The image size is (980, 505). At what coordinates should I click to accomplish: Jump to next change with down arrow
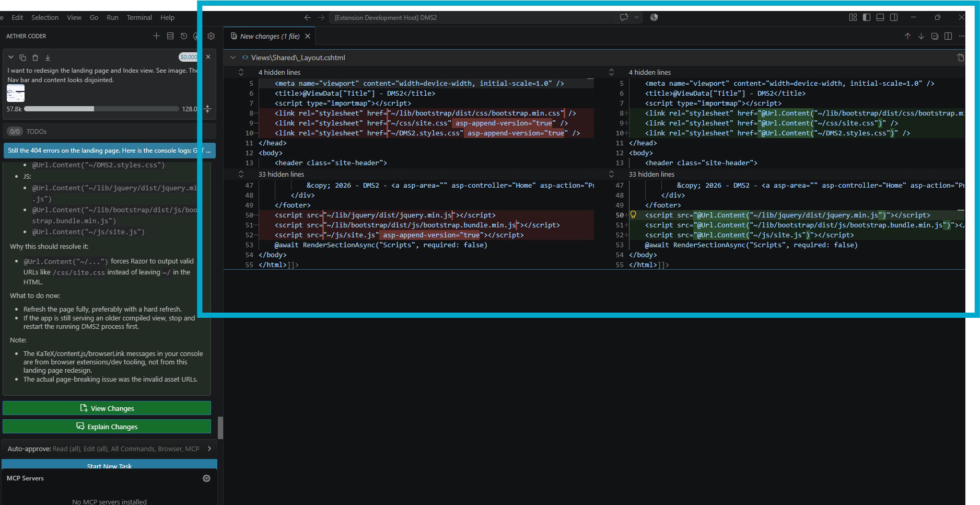pyautogui.click(x=921, y=36)
